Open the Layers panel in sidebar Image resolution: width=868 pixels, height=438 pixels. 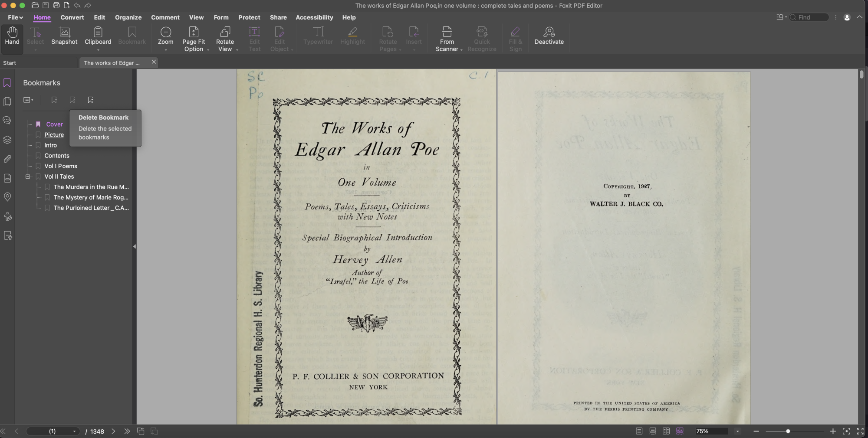(7, 140)
